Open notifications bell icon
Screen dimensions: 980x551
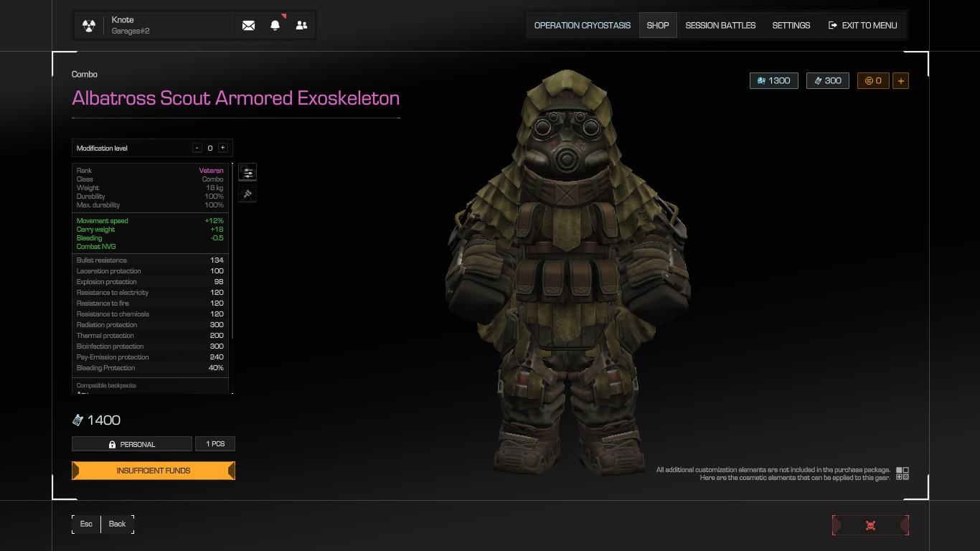275,25
